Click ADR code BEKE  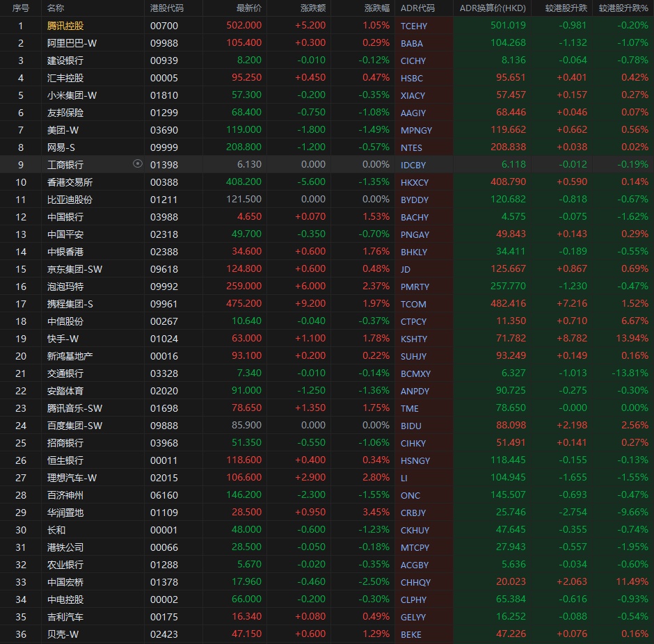click(410, 634)
